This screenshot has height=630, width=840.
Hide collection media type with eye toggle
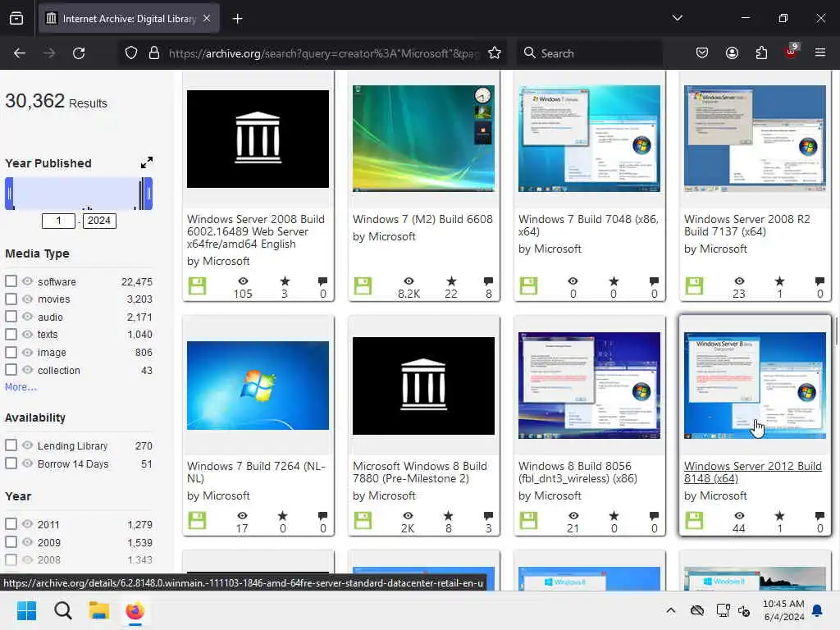[x=27, y=370]
